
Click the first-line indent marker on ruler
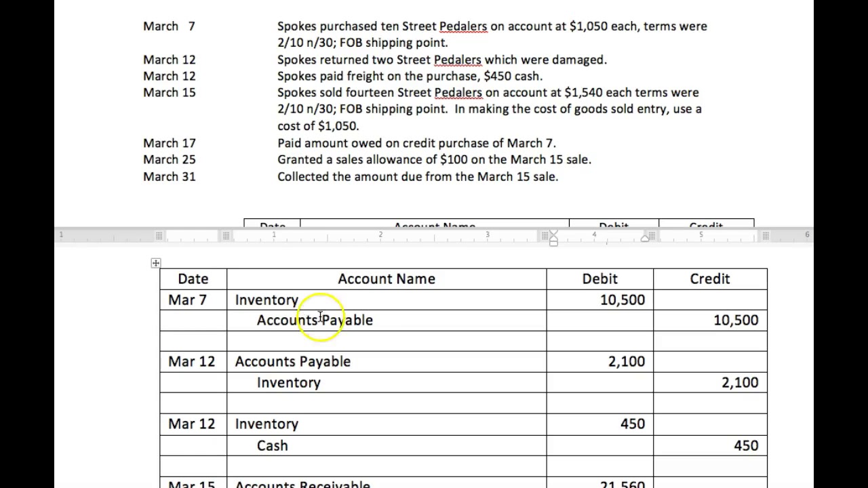tap(553, 232)
